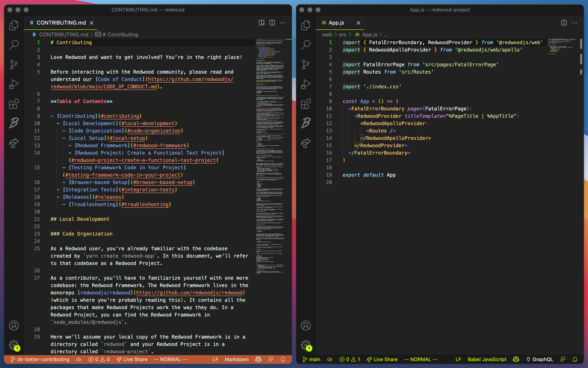Open Explorer in redwood-project window activity bar

(x=306, y=25)
